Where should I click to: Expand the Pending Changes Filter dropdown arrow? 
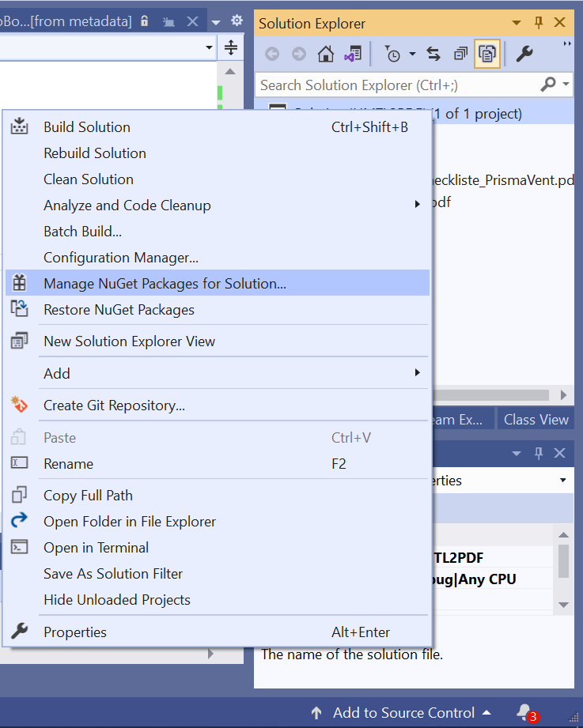[412, 55]
